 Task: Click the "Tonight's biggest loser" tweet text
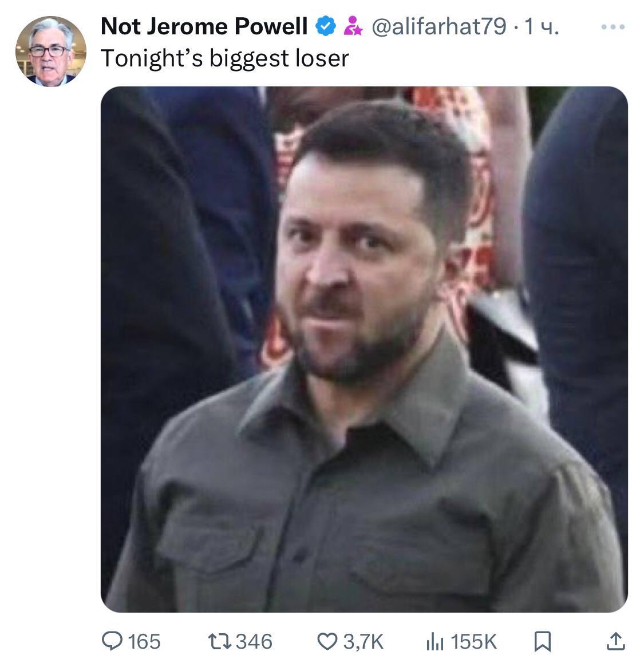(224, 58)
